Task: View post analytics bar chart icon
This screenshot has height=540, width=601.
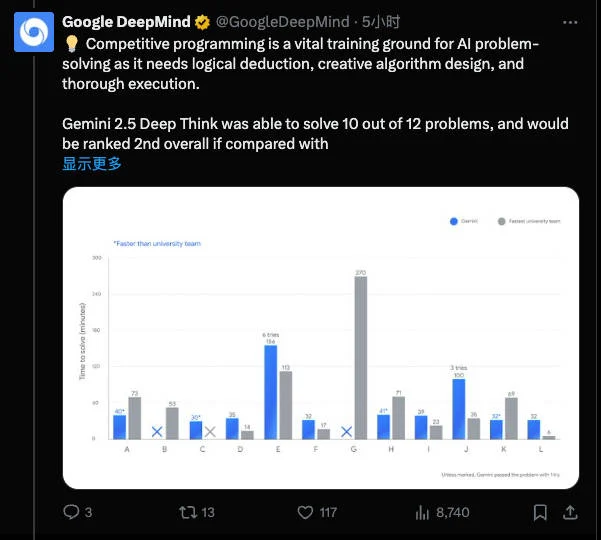Action: [422, 512]
